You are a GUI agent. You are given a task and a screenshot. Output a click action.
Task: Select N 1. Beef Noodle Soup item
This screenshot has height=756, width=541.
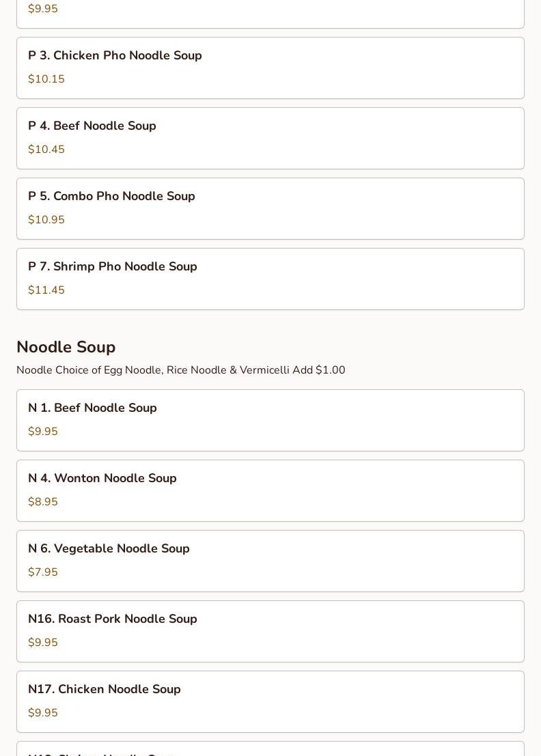point(270,421)
